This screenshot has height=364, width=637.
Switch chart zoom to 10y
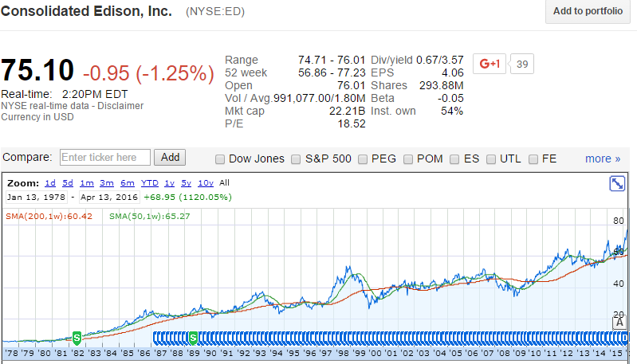(205, 182)
